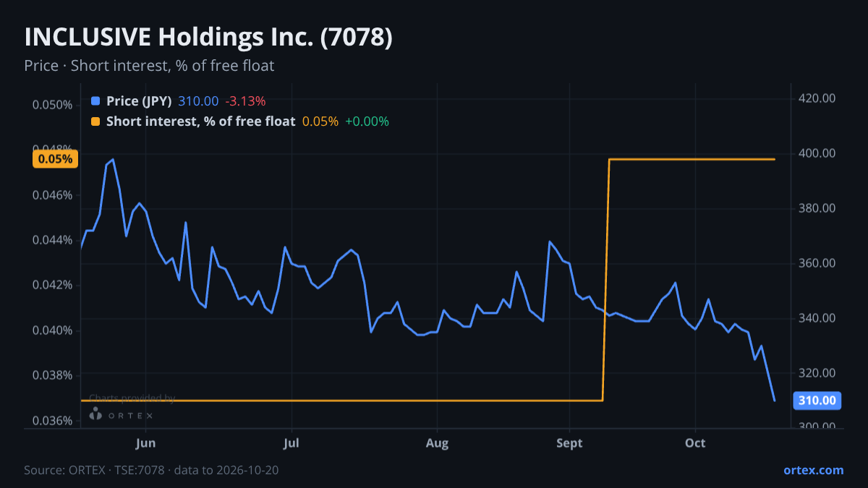Screen dimensions: 868x488
Task: Click the 0.046% left axis label
Action: [x=52, y=195]
